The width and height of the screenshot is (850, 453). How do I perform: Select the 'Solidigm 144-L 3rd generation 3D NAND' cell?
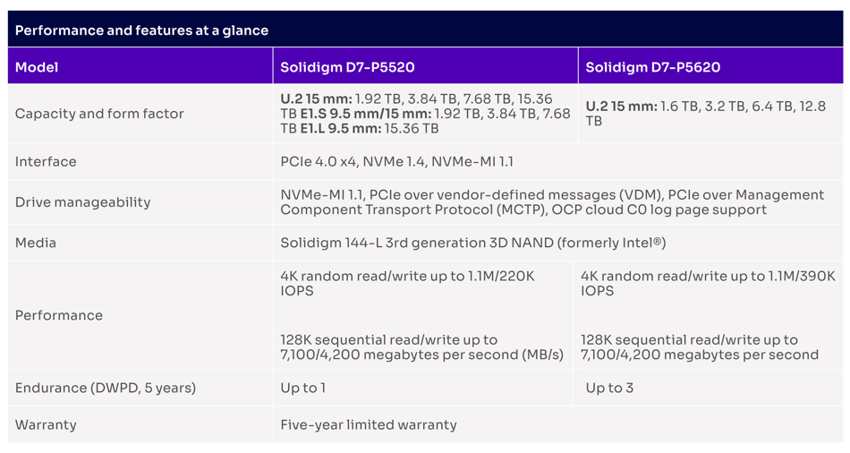pos(473,243)
